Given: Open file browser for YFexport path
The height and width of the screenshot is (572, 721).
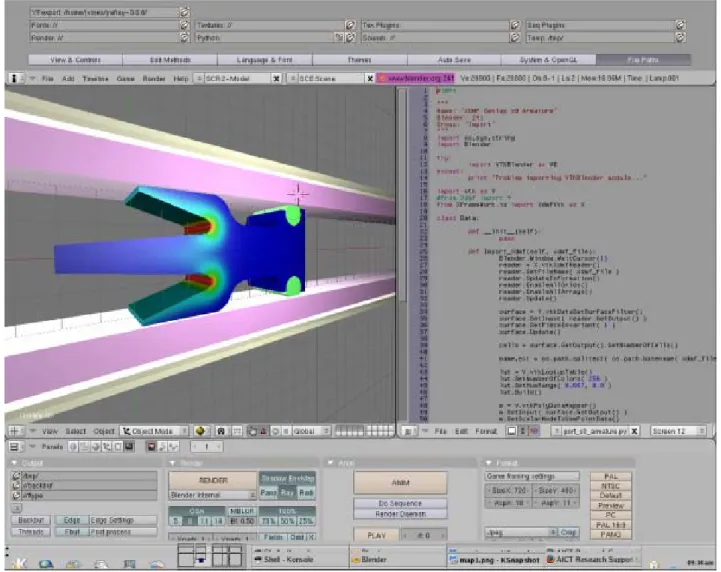Looking at the screenshot, I should point(184,12).
